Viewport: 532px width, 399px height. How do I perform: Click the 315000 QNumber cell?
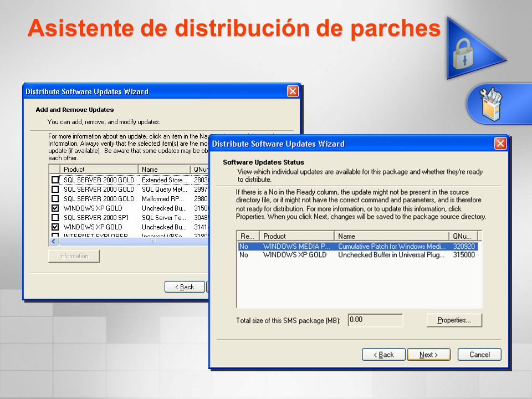point(464,255)
